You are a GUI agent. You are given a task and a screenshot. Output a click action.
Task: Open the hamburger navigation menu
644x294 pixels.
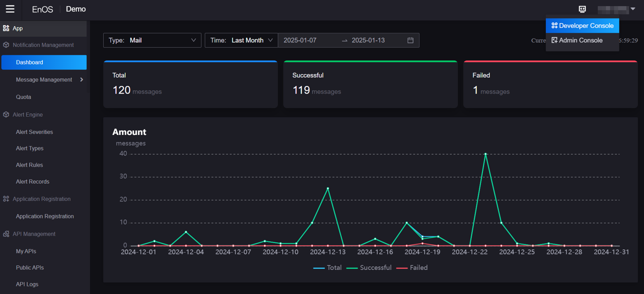click(10, 9)
